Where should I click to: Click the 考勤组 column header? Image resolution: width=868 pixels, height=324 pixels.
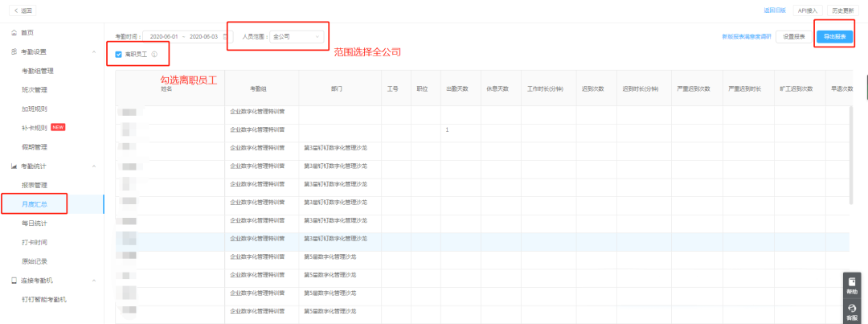click(x=258, y=88)
